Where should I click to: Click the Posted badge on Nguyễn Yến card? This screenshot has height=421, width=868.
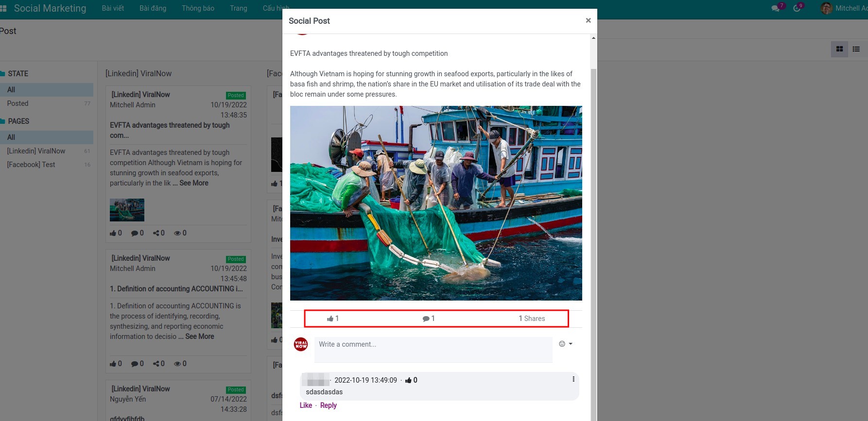click(236, 390)
